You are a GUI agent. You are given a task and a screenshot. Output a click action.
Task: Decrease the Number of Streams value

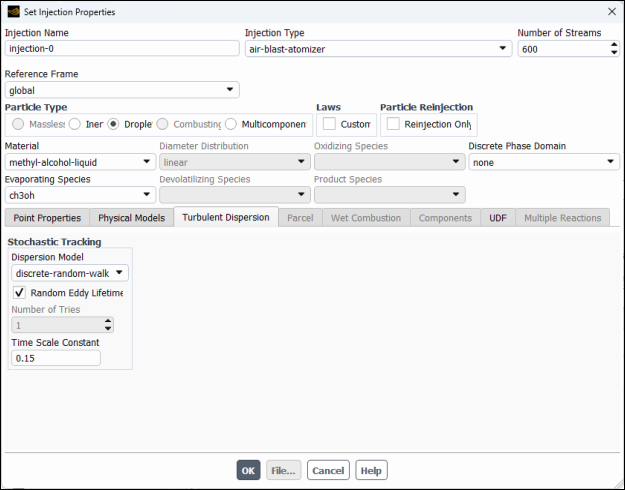613,52
